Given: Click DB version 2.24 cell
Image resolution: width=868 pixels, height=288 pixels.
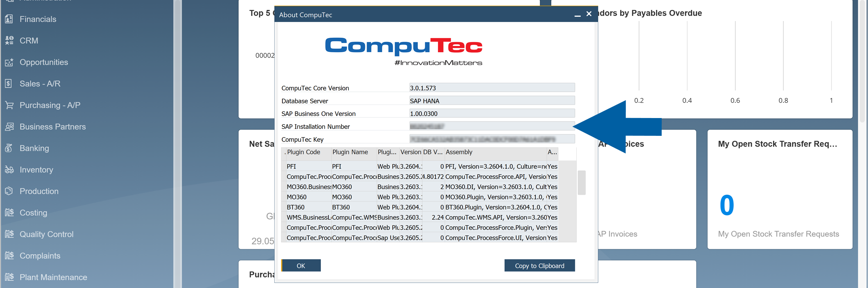Looking at the screenshot, I should pyautogui.click(x=433, y=217).
